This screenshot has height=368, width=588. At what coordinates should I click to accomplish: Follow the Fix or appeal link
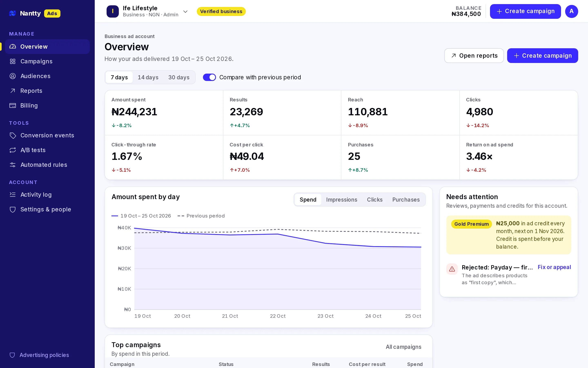click(554, 267)
